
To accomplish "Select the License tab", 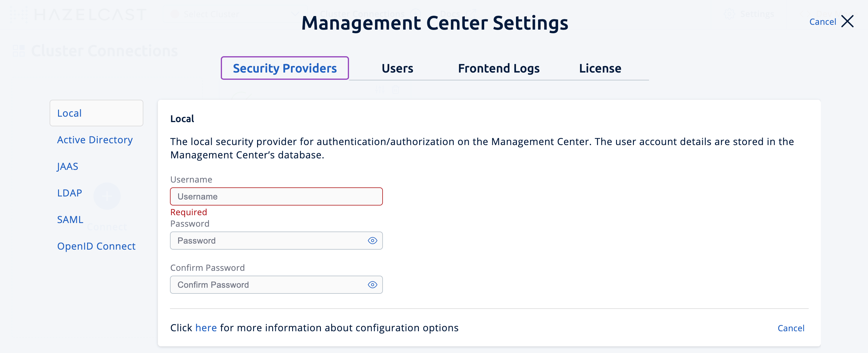I will 600,68.
